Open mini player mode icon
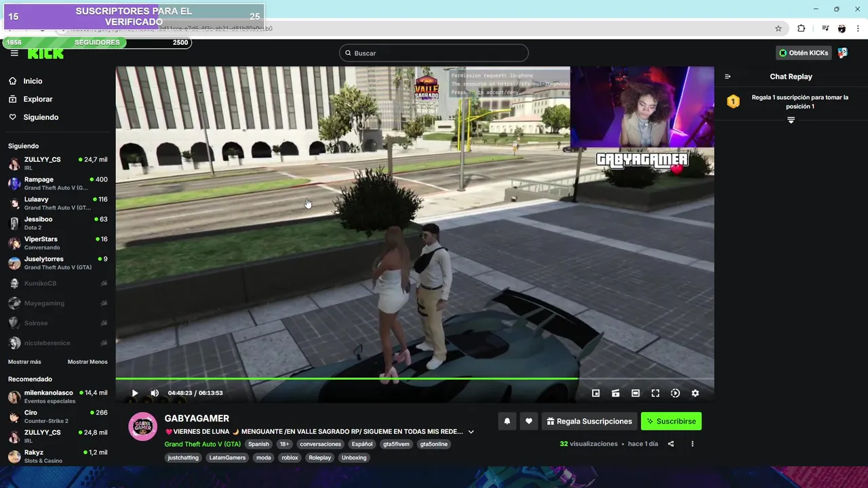 tap(596, 393)
